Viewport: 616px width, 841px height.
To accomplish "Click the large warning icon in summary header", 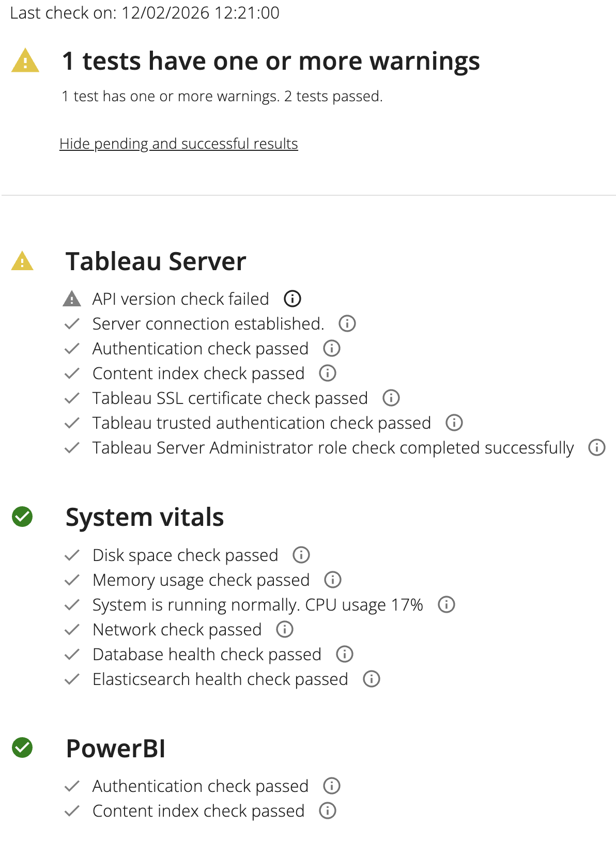I will point(25,60).
